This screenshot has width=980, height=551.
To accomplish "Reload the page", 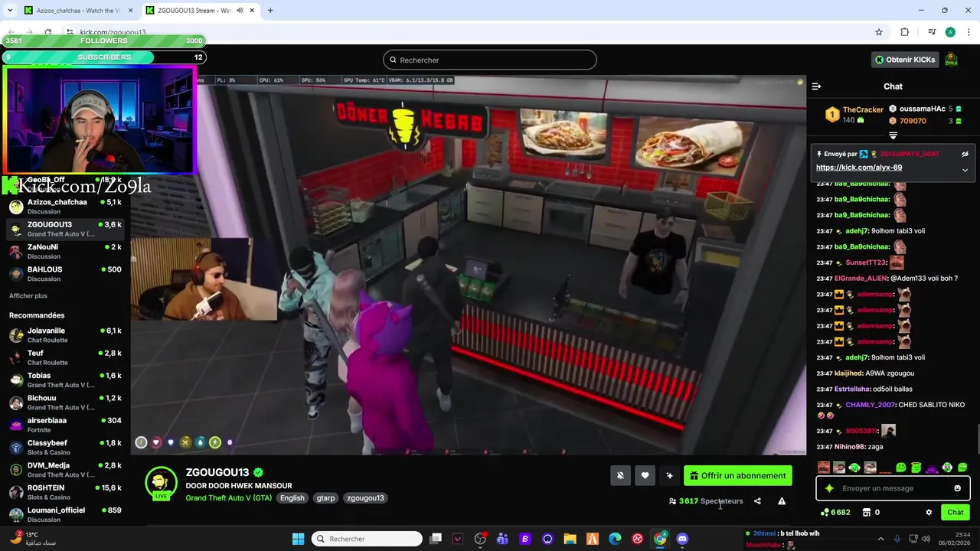I will pyautogui.click(x=47, y=32).
